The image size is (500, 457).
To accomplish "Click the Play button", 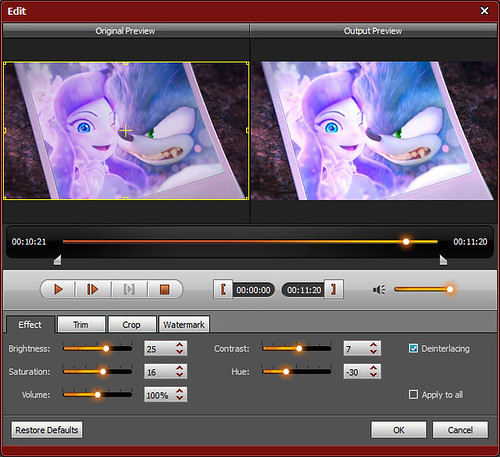I will (58, 289).
